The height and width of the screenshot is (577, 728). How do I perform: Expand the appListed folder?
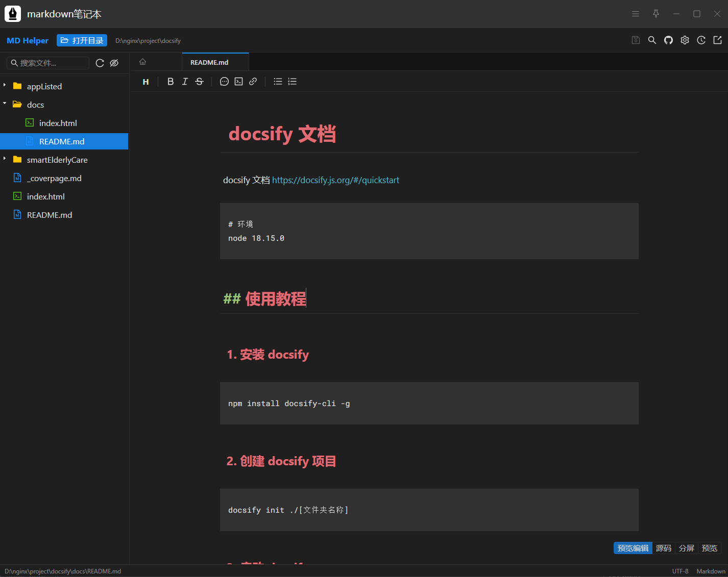(x=5, y=86)
